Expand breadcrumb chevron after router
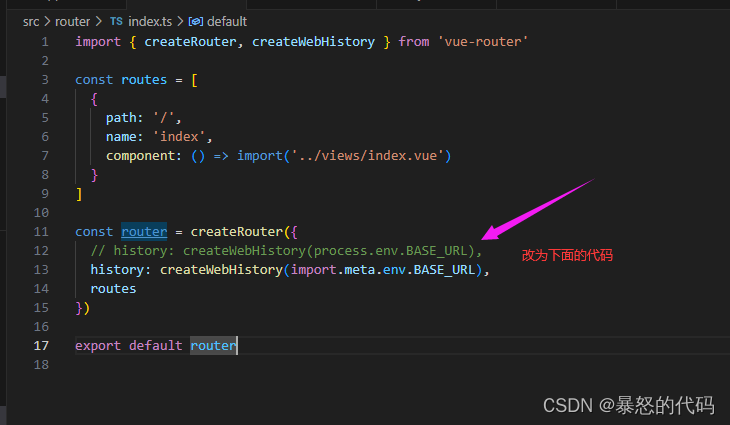The width and height of the screenshot is (730, 425). pos(98,21)
